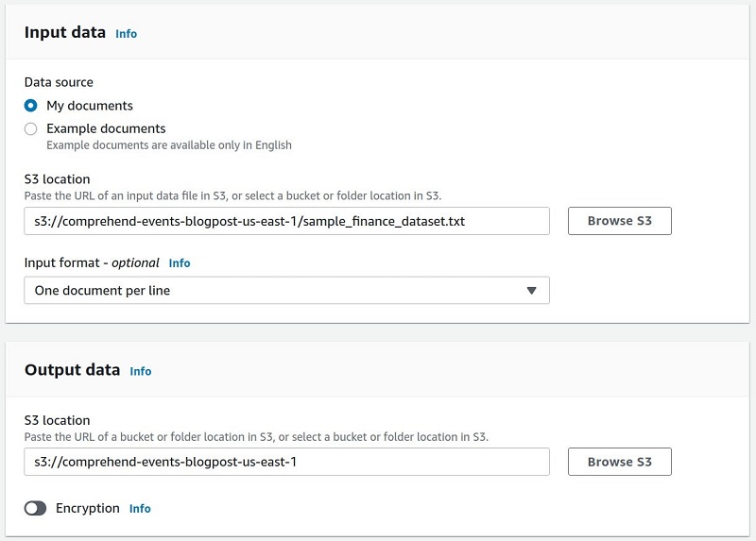Select the Example documents radio button
Image resolution: width=756 pixels, height=541 pixels.
coord(31,128)
